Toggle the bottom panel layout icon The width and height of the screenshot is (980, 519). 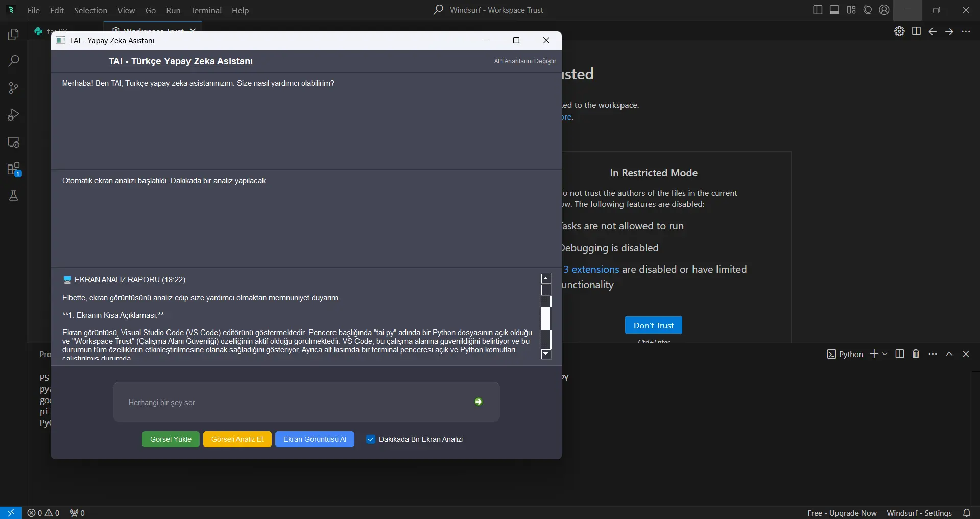click(834, 10)
